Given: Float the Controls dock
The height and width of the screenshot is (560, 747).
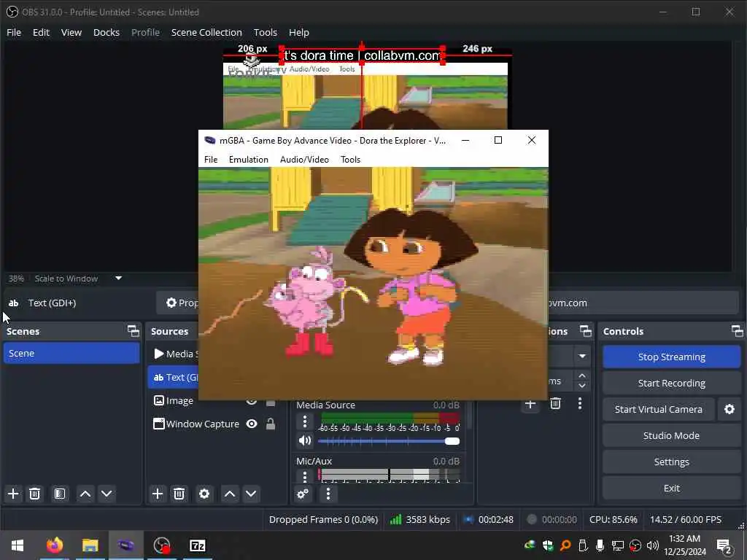Looking at the screenshot, I should tap(737, 331).
